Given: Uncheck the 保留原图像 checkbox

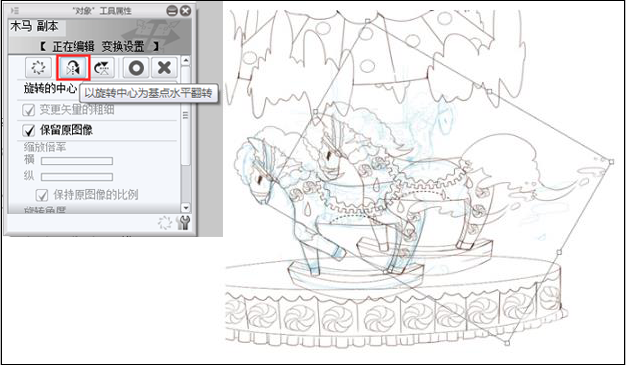Looking at the screenshot, I should [x=29, y=130].
